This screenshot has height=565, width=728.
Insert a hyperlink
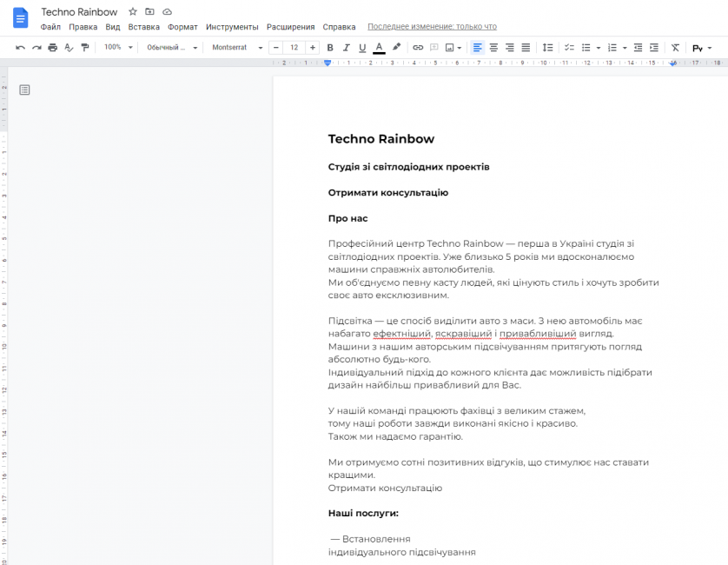tap(418, 48)
